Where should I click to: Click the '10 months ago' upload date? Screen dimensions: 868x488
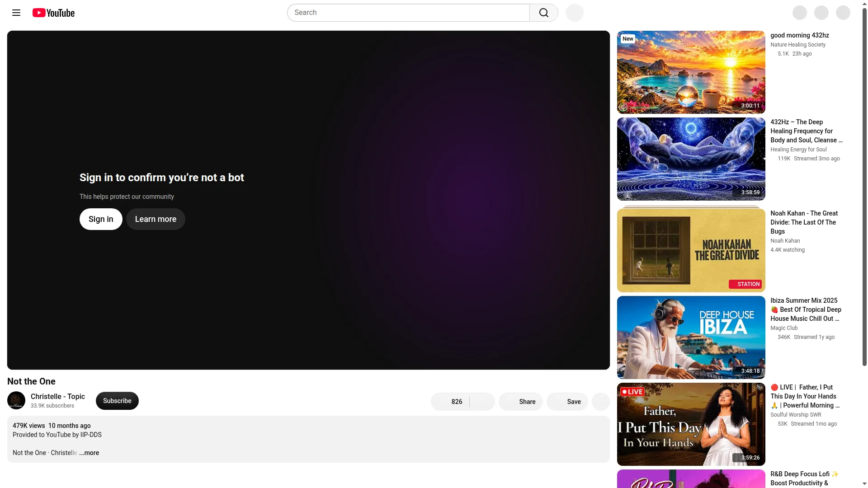[x=70, y=426]
